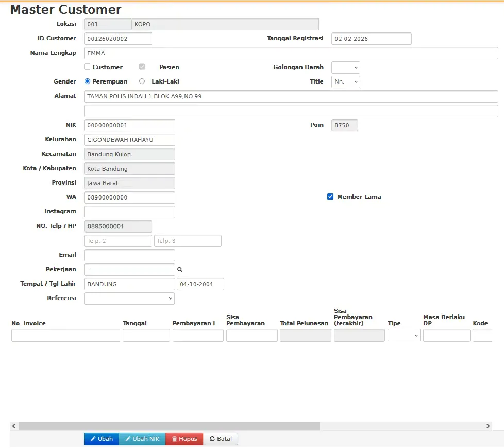Click the Sisa Pembayaran input field
504x448 pixels.
point(251,336)
